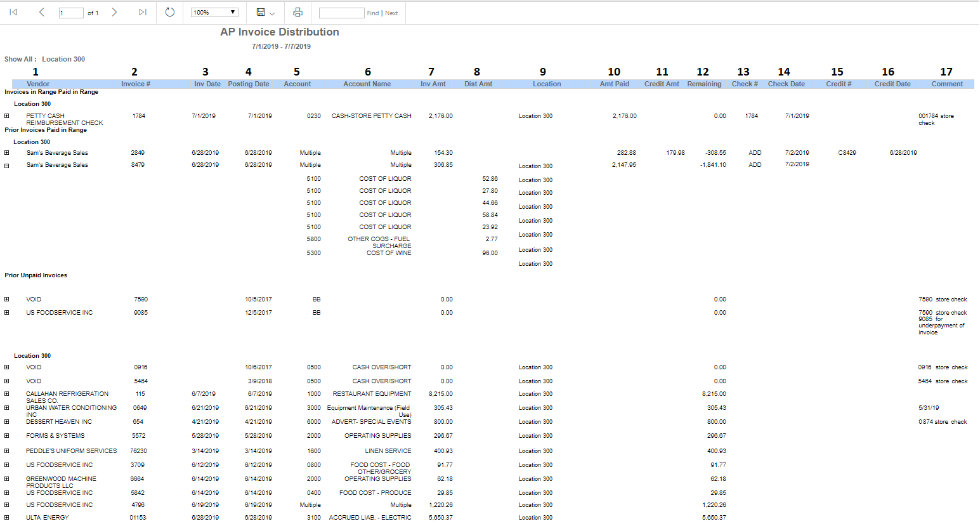Click the Show All: Location 300 text
980x526 pixels.
44,59
